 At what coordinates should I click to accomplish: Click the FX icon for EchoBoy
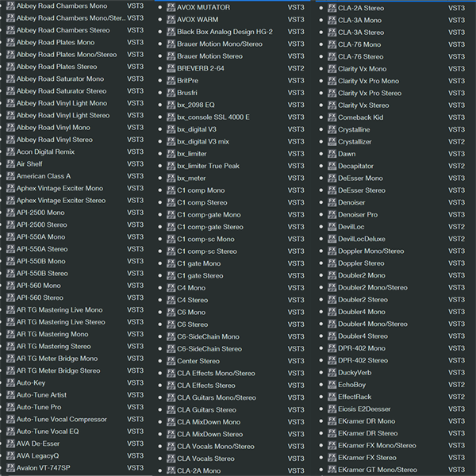click(332, 385)
